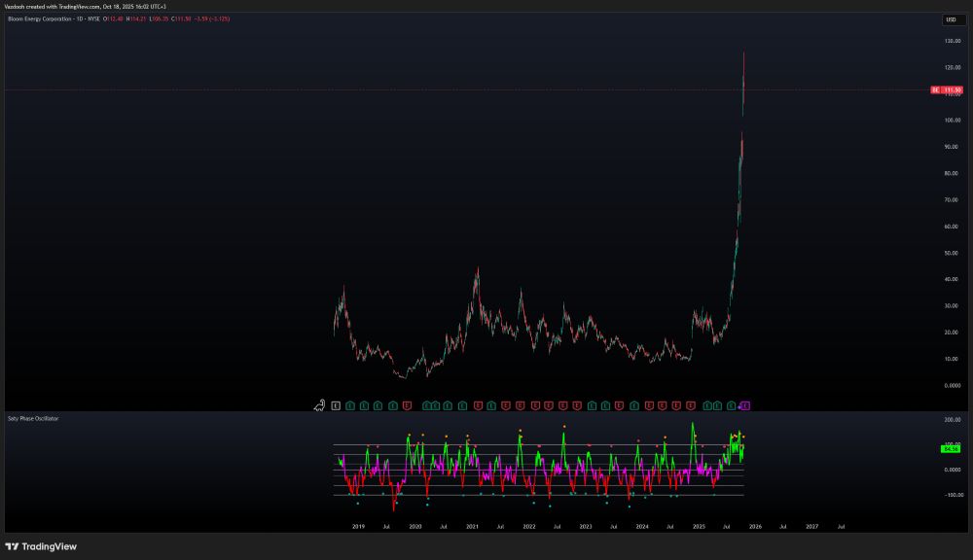This screenshot has width=973, height=560.
Task: Click the −100.00 oscillator axis label
Action: tap(953, 496)
